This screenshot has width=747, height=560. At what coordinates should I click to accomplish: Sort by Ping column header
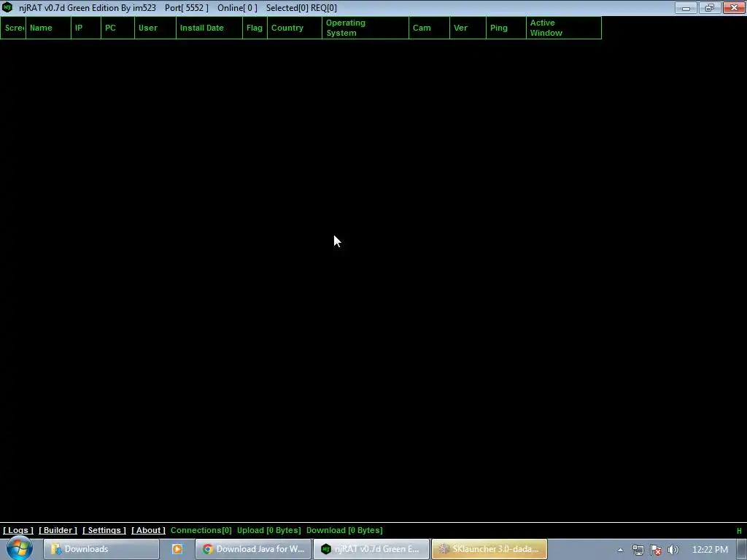click(x=506, y=28)
